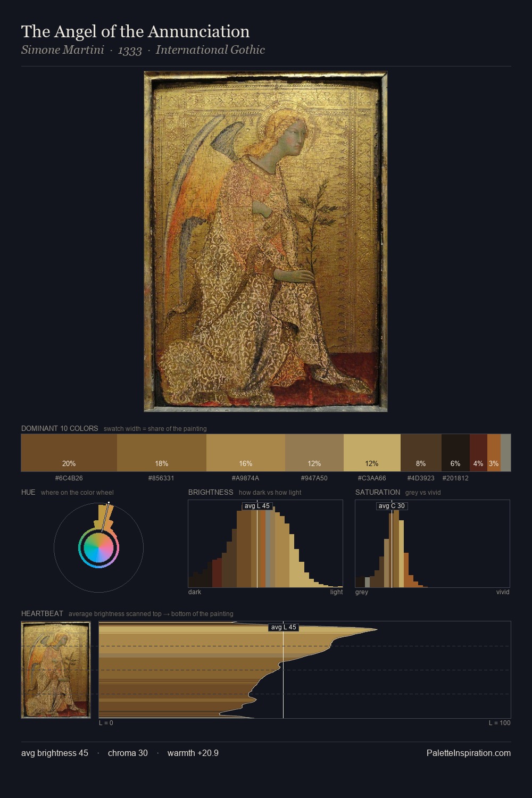Screen dimensions: 532x798
Task: Click the 'grey' axis label
Action: tap(362, 592)
